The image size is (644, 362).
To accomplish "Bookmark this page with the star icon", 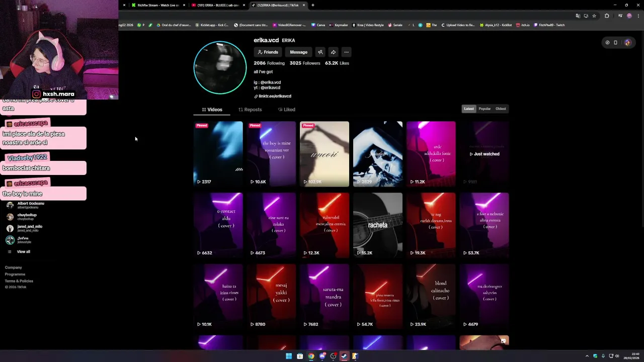I will pos(594,16).
